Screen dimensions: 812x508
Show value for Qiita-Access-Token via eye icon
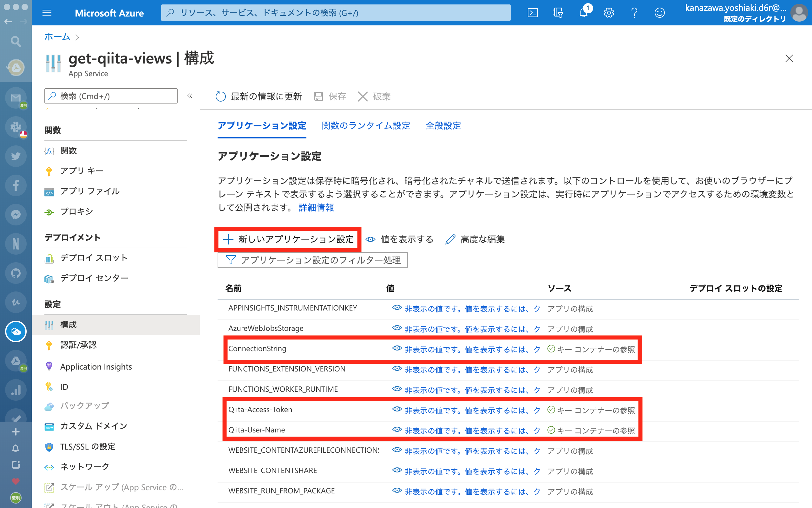tap(396, 409)
